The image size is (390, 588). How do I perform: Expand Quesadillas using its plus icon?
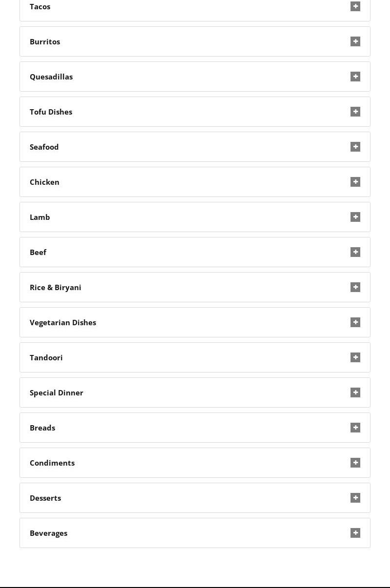[355, 77]
